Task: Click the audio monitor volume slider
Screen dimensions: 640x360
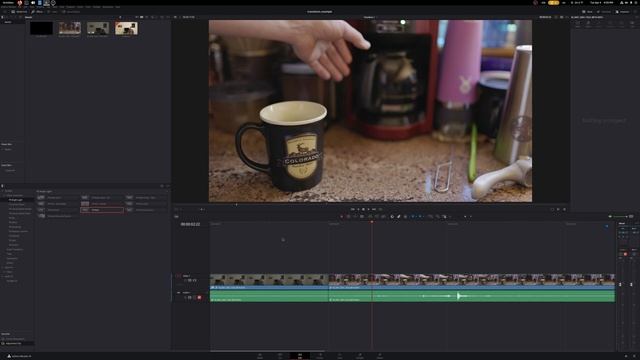Action: tap(620, 216)
